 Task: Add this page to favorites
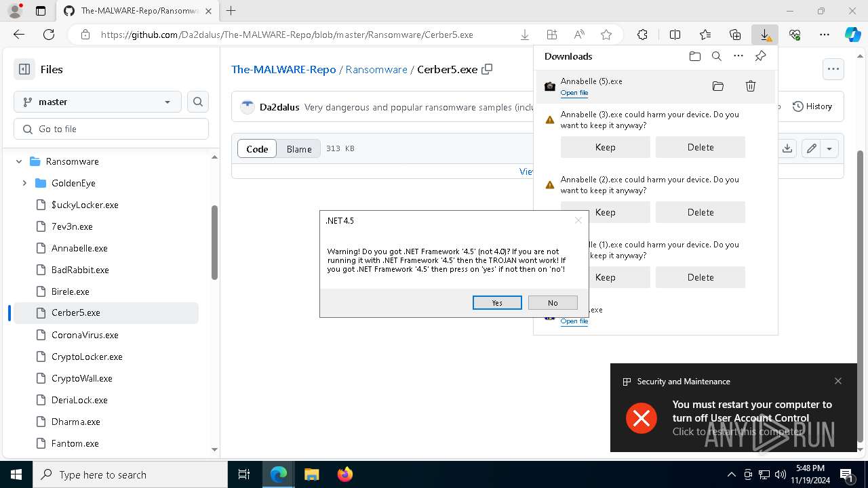click(x=606, y=35)
